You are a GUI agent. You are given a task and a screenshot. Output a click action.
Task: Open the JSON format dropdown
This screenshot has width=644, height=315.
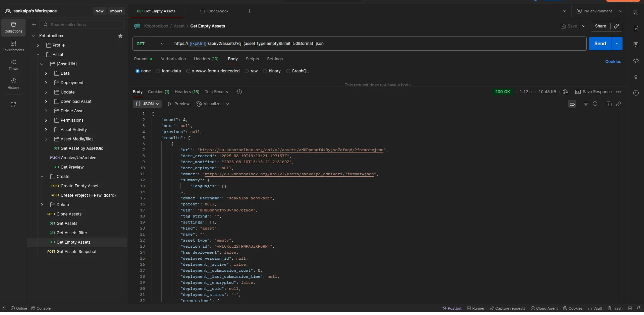pyautogui.click(x=147, y=104)
